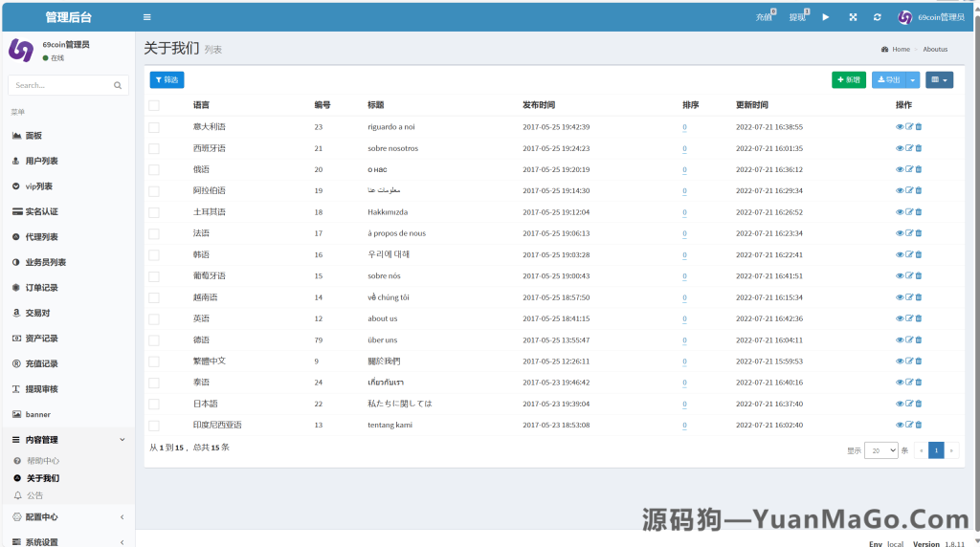View the 德语 row with eye icon
Viewport: 980px width, 547px height.
tap(900, 339)
